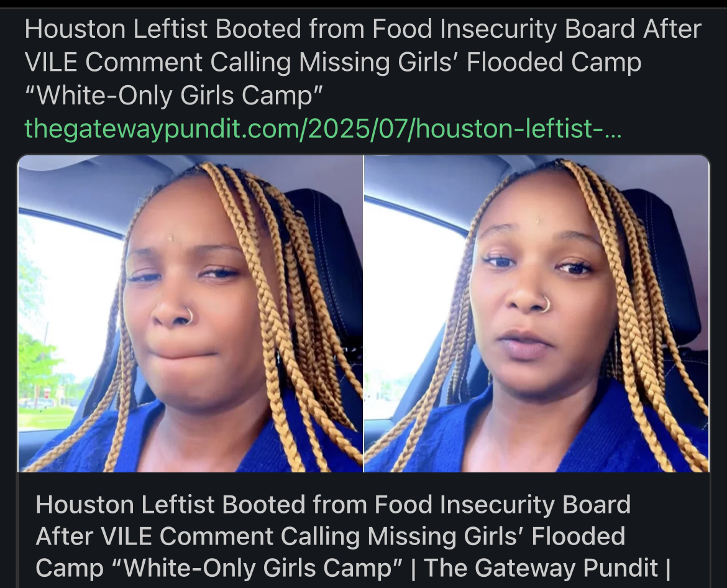Click "The Gateway Pundit" in the card title
Image resolution: width=727 pixels, height=588 pixels.
pyautogui.click(x=540, y=567)
